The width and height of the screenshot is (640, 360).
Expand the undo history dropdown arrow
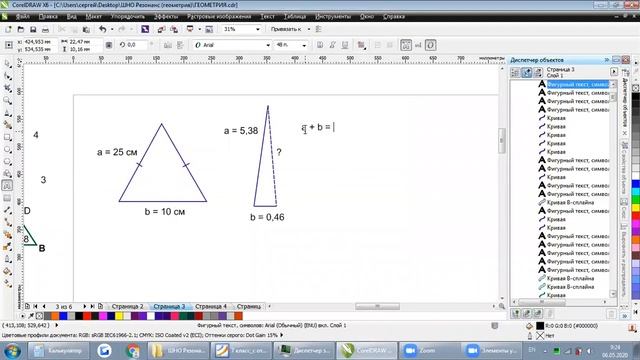pos(112,29)
